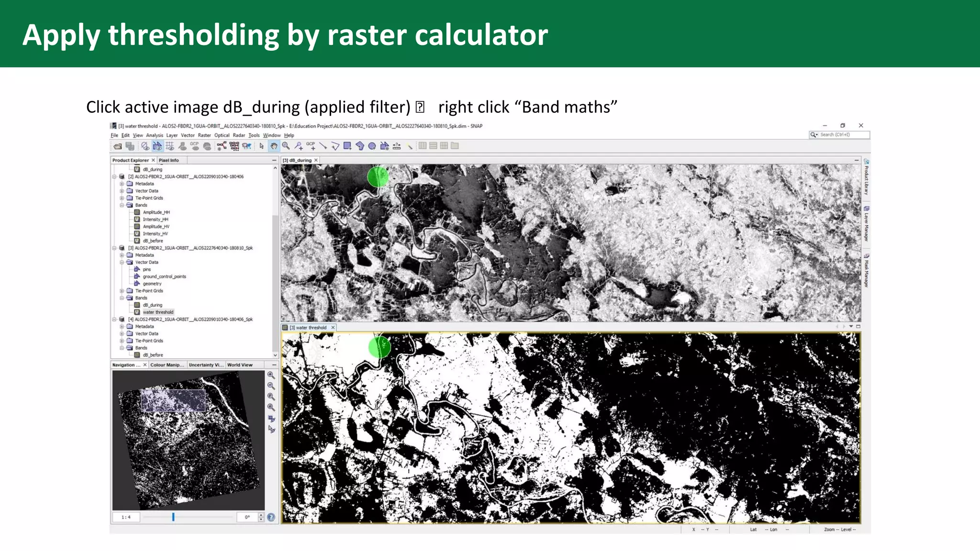Click the Open Product folder icon
The image size is (980, 551).
tap(118, 146)
